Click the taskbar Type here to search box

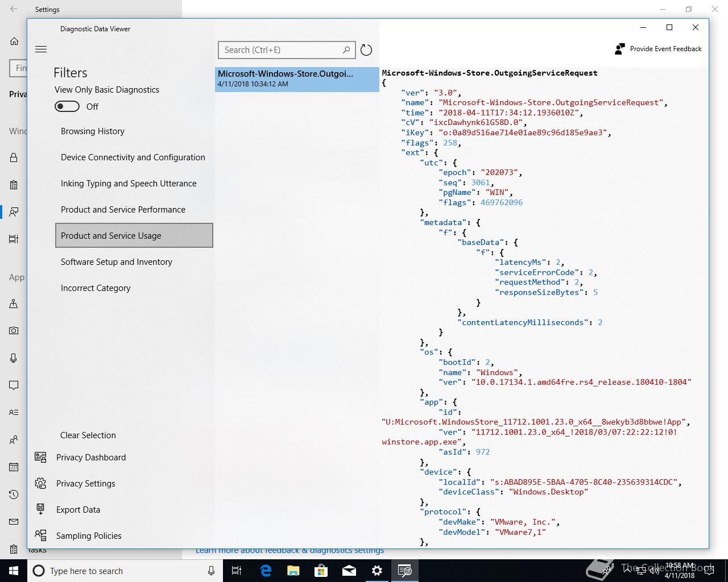pyautogui.click(x=125, y=571)
